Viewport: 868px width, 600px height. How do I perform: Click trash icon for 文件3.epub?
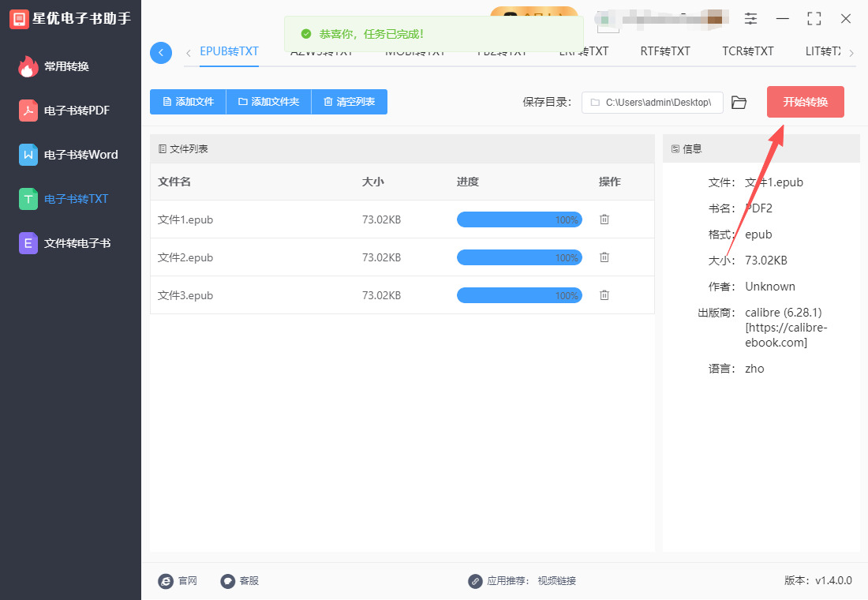604,295
